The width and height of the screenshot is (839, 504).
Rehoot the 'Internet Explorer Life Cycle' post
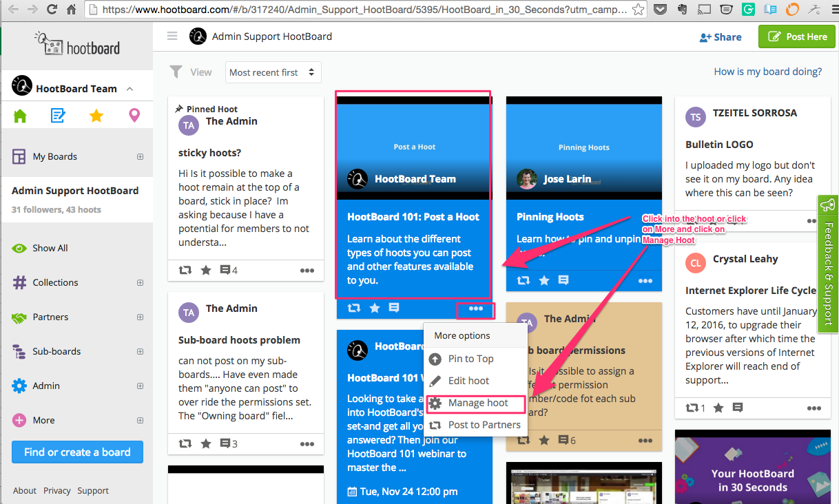695,408
